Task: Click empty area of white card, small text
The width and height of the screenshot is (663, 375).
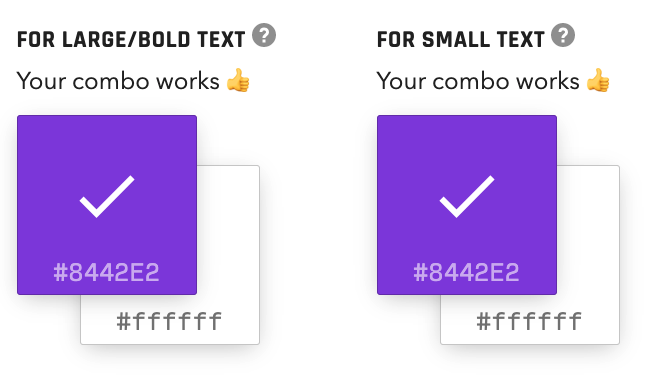Action: coord(588,233)
